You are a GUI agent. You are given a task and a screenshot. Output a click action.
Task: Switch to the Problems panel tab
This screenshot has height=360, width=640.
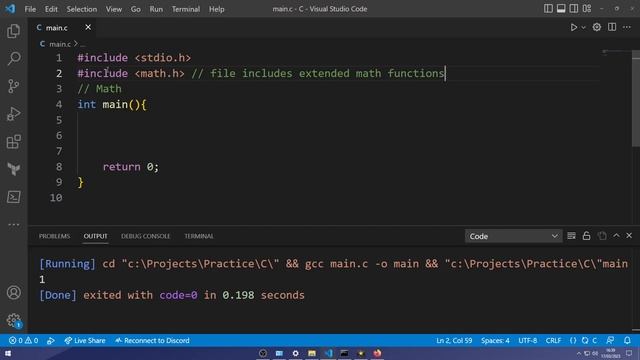coord(54,236)
